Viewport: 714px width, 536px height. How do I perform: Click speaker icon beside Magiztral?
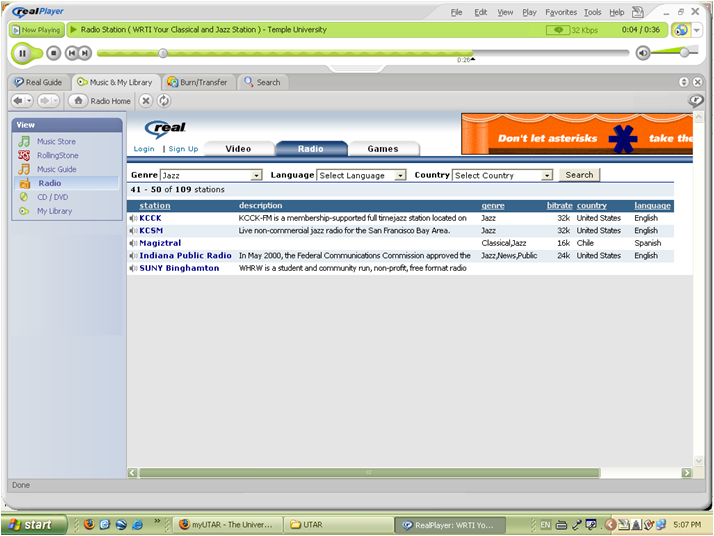point(133,243)
